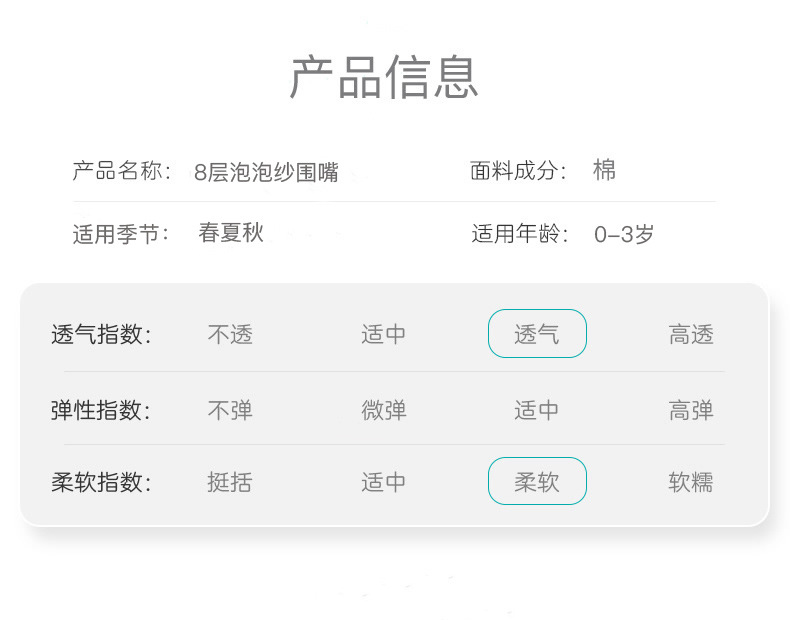The image size is (790, 620).
Task: Select the 透气 breathability option
Action: coord(537,334)
